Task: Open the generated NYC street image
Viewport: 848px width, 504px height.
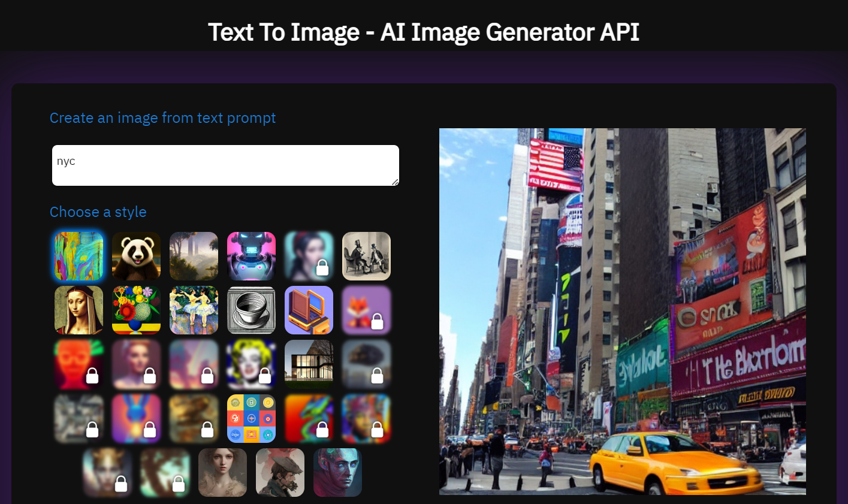Action: pyautogui.click(x=623, y=312)
